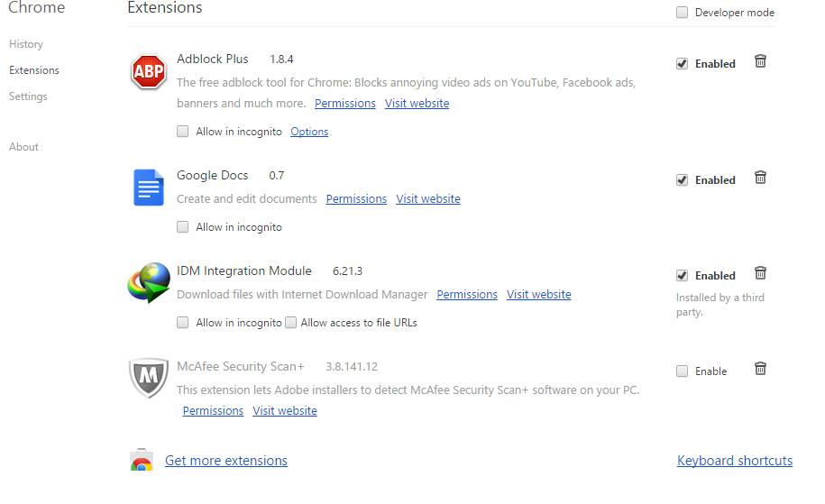Click the Google Docs document icon

149,188
